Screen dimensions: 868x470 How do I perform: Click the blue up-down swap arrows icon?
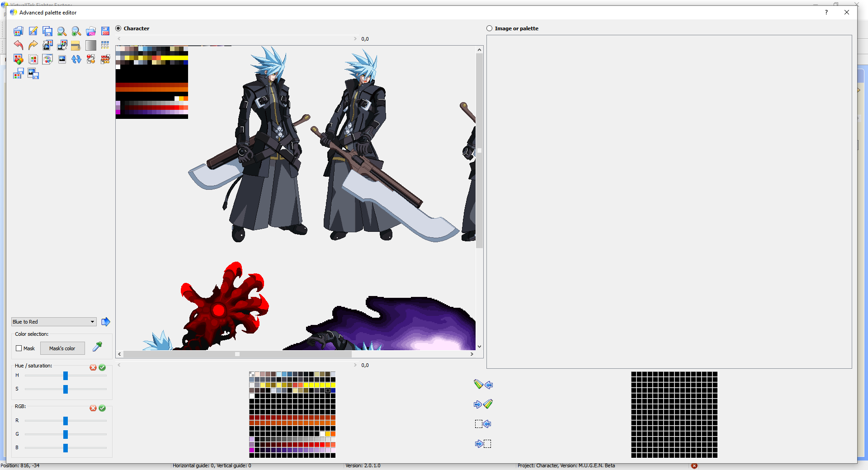pos(76,59)
